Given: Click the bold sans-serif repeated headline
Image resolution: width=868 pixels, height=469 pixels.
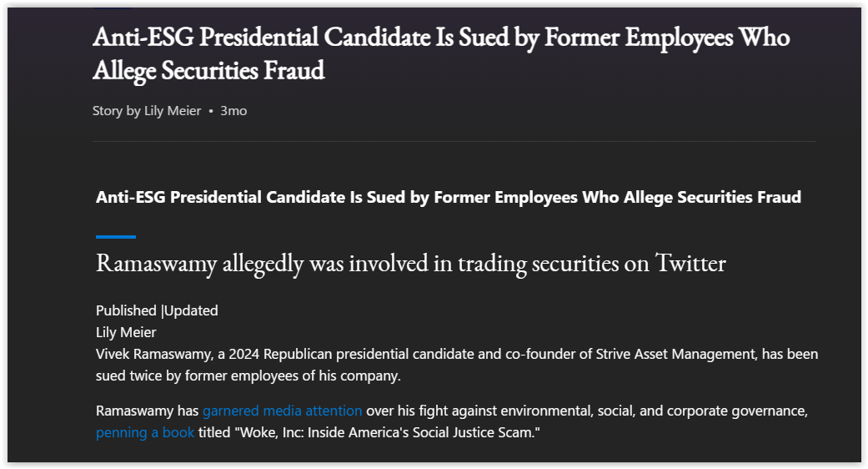Looking at the screenshot, I should (x=449, y=198).
